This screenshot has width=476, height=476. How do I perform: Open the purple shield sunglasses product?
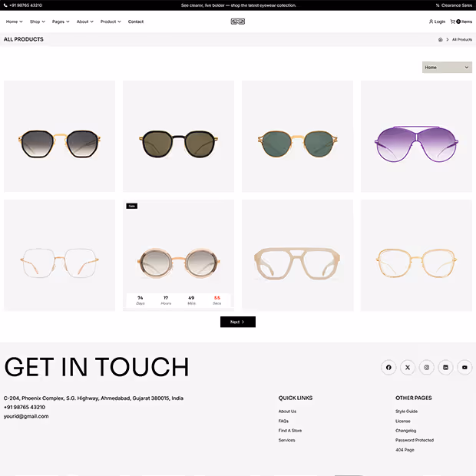(x=416, y=137)
